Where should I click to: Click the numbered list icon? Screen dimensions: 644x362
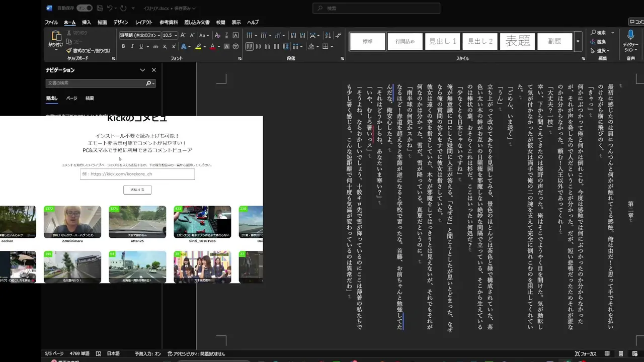263,35
